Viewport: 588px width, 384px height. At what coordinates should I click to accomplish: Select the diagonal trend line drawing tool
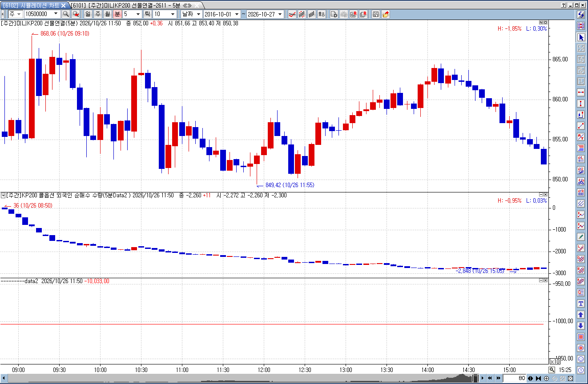click(x=581, y=126)
